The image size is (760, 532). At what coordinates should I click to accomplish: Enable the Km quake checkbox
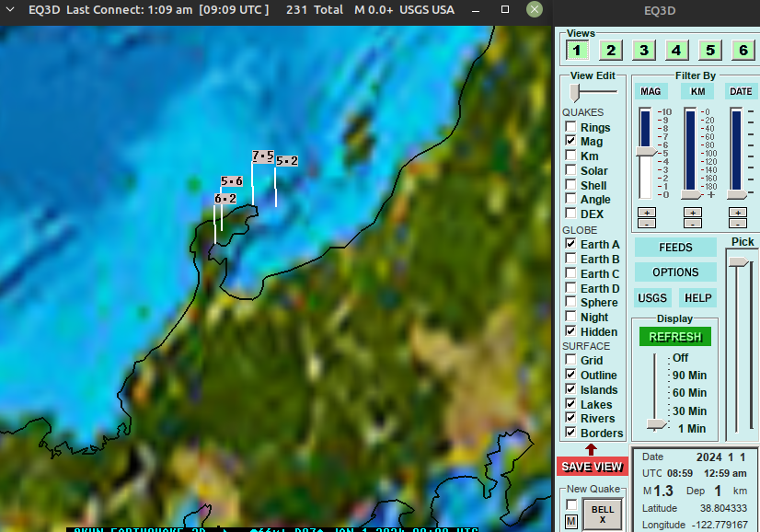click(x=571, y=156)
